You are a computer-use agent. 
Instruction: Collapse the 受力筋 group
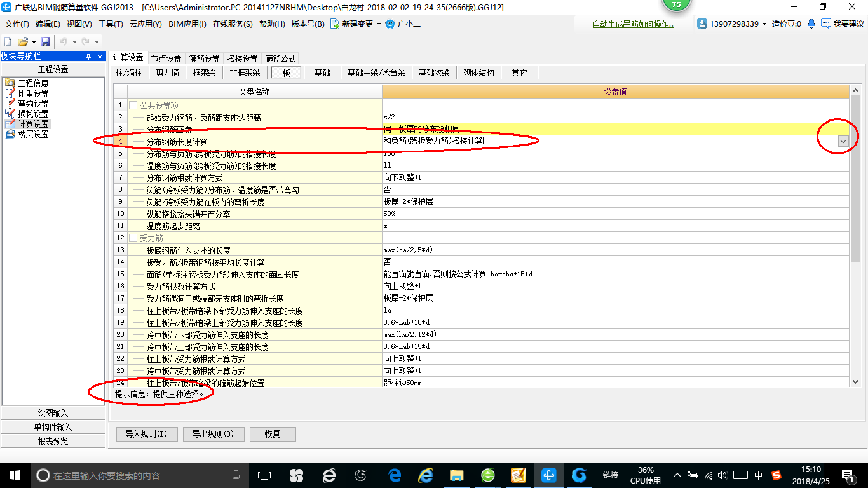(x=133, y=238)
